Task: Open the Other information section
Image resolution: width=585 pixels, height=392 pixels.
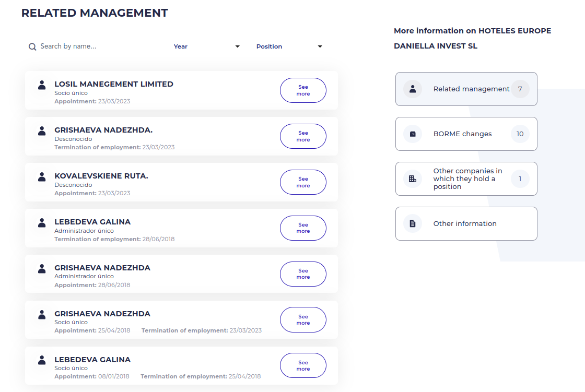Action: (x=466, y=223)
